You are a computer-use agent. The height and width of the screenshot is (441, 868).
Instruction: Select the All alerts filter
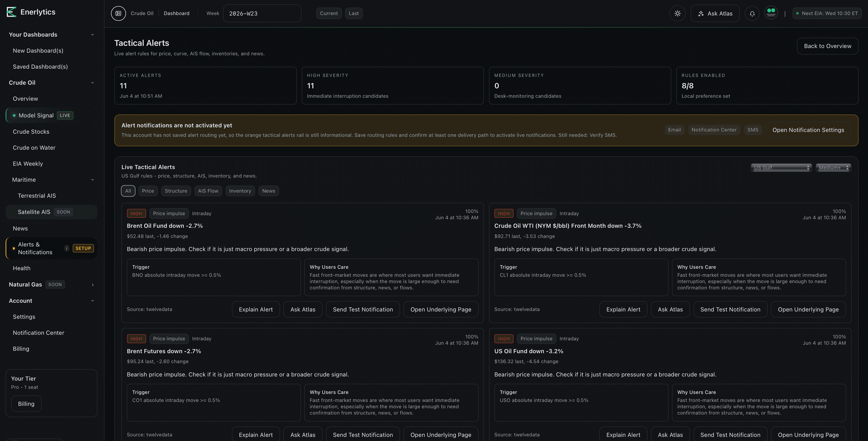coord(128,191)
